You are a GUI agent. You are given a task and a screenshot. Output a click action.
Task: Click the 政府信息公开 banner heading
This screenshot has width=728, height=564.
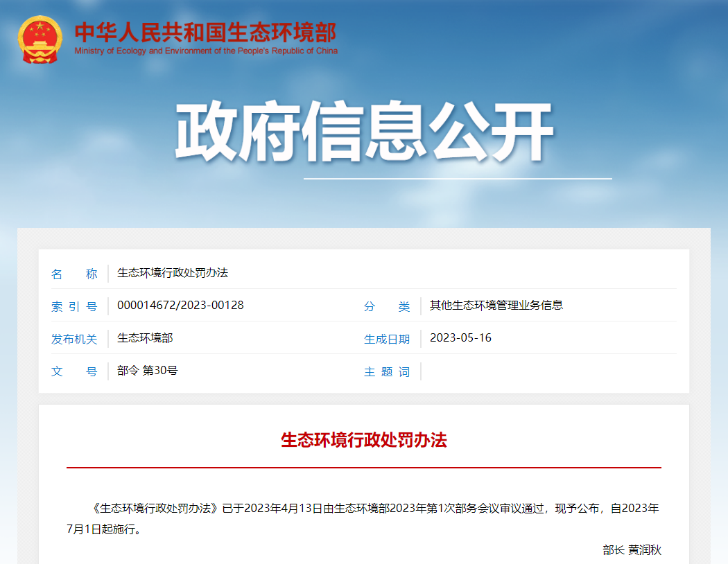(x=363, y=133)
